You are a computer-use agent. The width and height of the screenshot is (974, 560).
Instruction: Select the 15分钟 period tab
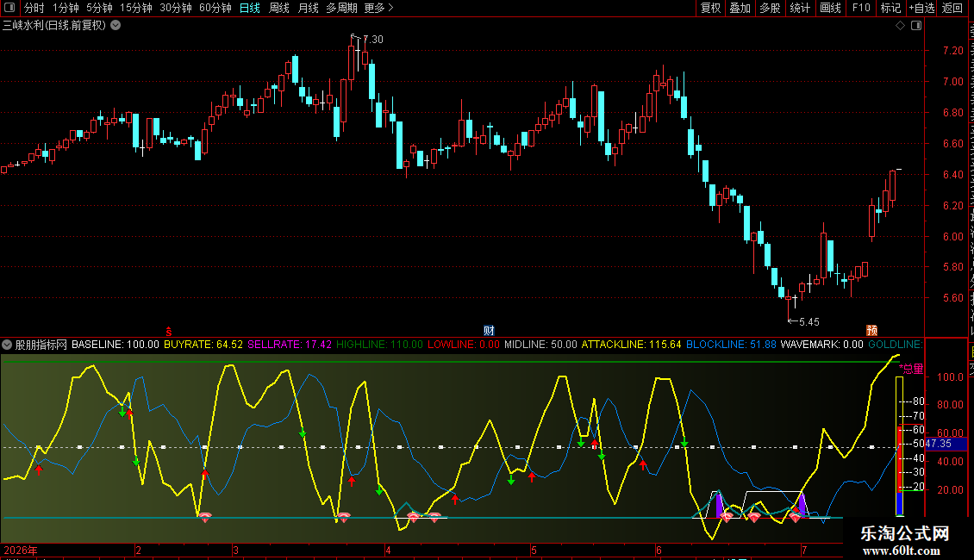[x=135, y=8]
